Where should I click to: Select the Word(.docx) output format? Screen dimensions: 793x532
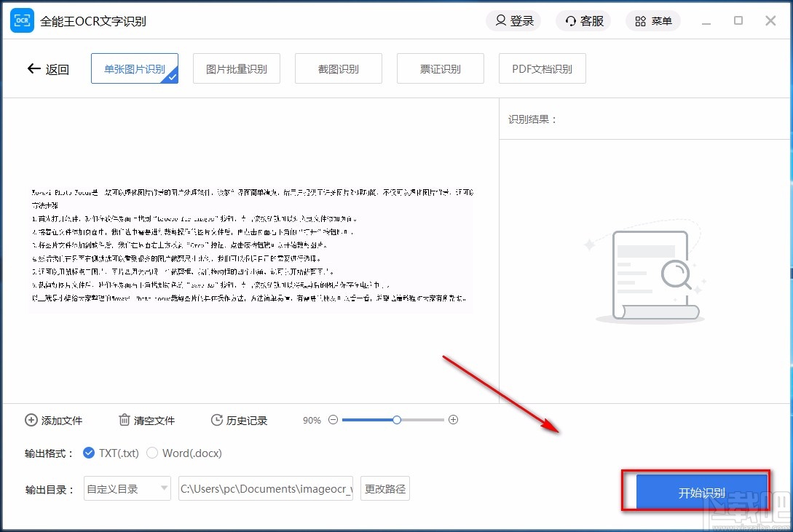click(x=153, y=452)
